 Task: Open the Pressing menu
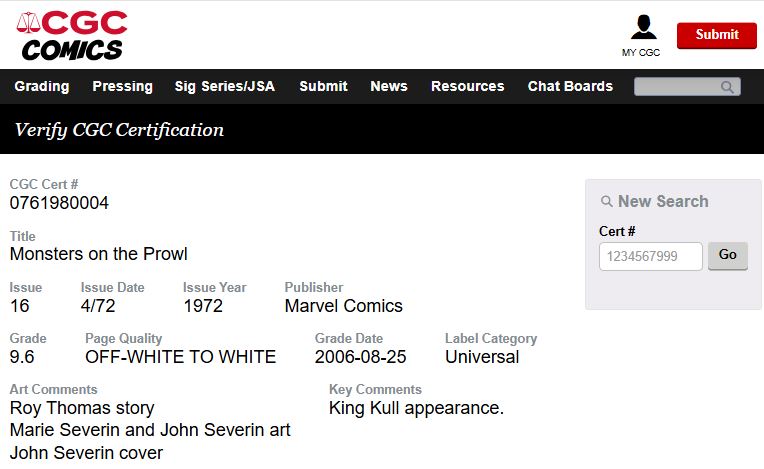coord(122,86)
